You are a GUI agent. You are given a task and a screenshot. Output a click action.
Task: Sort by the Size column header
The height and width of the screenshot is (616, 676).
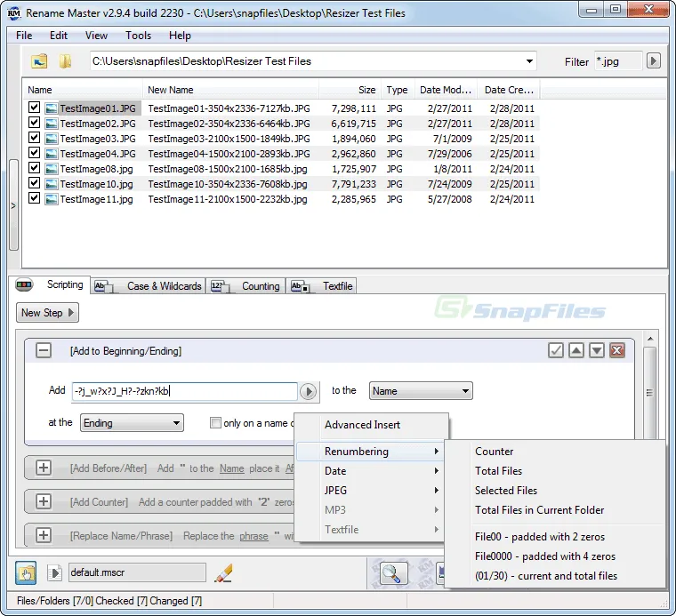tap(349, 90)
